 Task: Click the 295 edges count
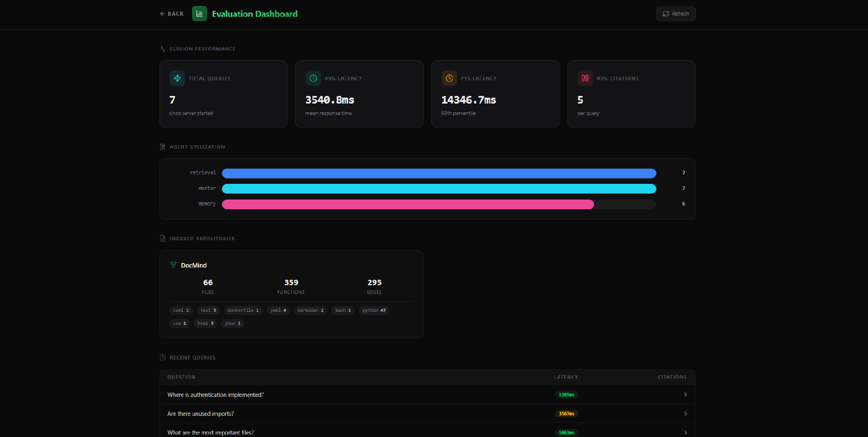[x=374, y=282]
